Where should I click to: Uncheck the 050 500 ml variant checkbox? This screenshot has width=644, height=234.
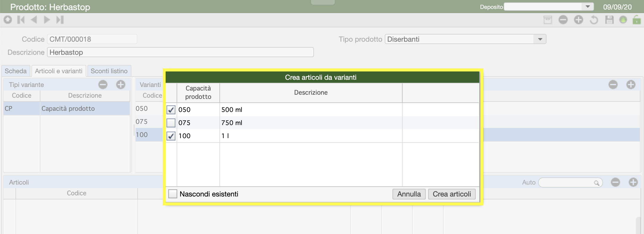(x=171, y=110)
